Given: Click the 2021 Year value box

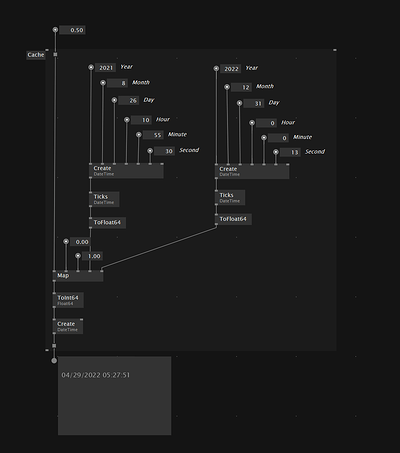Looking at the screenshot, I should point(106,68).
